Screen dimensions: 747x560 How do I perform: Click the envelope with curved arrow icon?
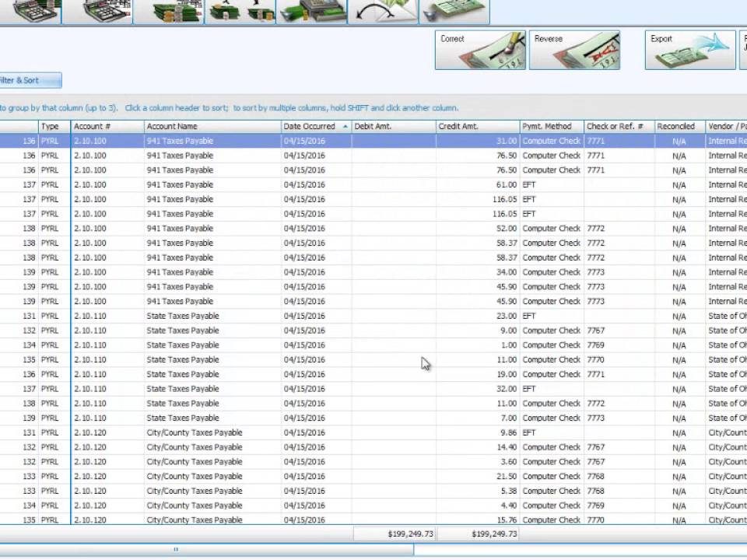pos(384,12)
